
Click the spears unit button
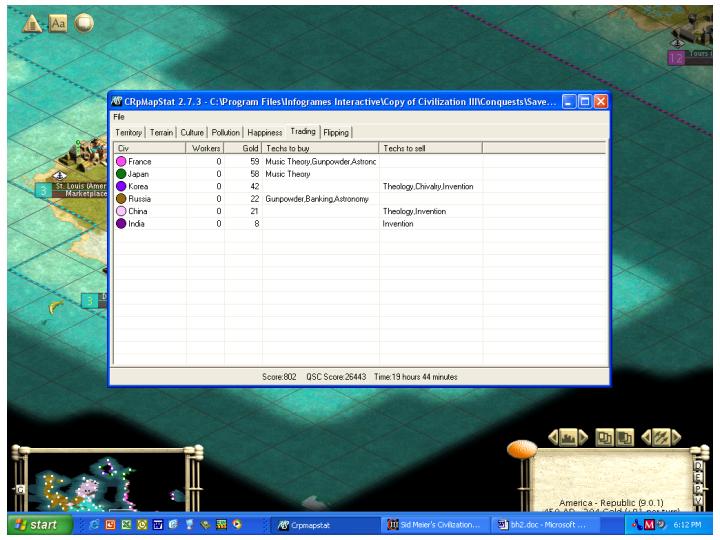(x=661, y=437)
